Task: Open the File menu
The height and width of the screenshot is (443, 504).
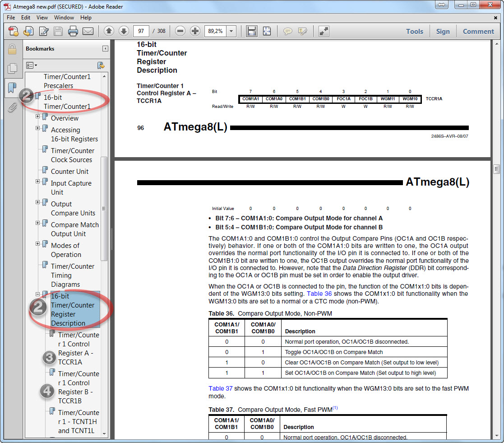Action: [11, 17]
